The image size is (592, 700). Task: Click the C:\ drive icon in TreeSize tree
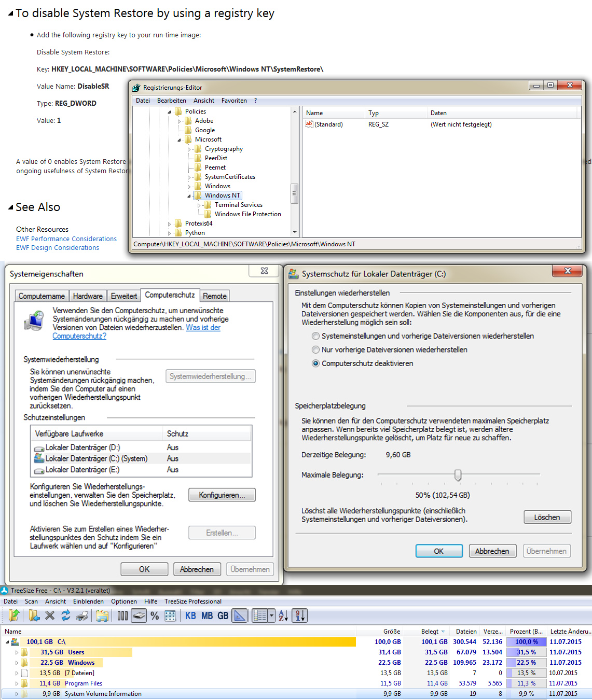(x=16, y=642)
